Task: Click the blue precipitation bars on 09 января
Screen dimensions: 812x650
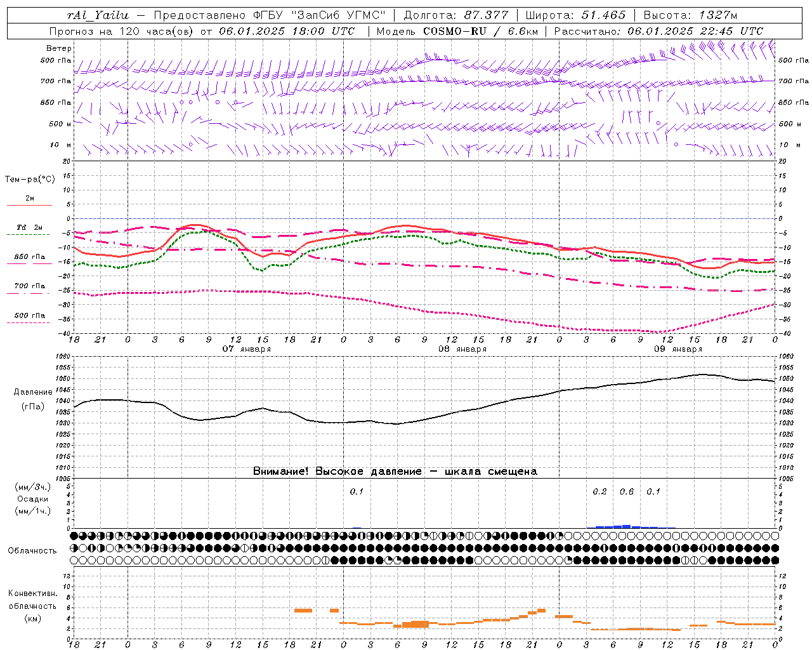Action: [x=631, y=526]
